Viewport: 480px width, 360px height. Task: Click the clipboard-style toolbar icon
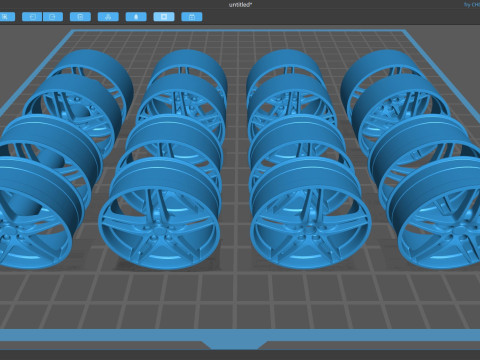[x=80, y=17]
